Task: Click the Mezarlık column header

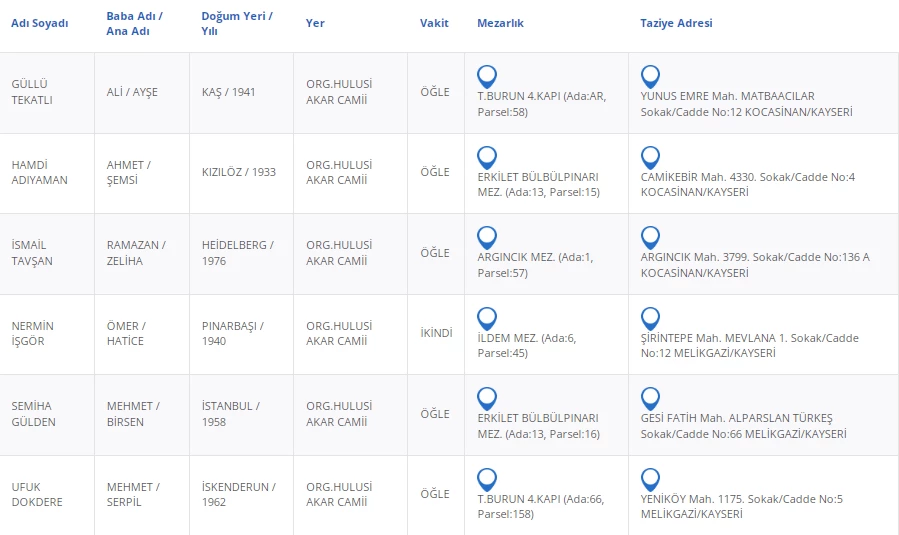Action: tap(500, 23)
